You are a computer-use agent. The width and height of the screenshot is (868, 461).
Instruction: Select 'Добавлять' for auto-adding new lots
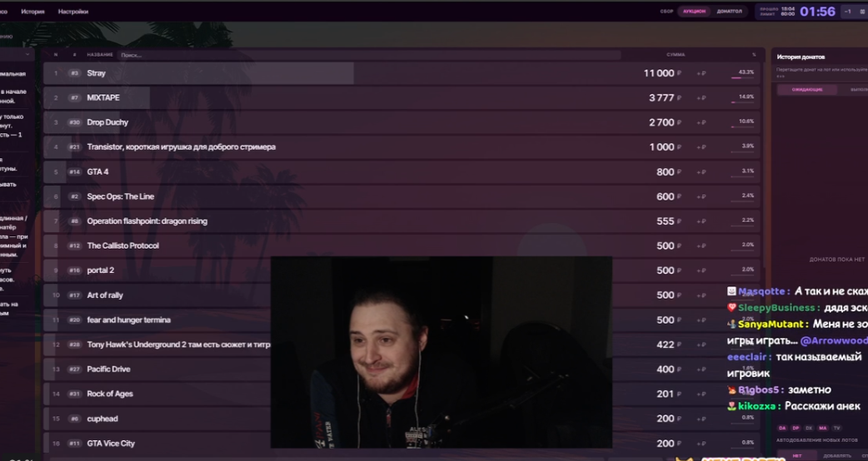click(837, 456)
